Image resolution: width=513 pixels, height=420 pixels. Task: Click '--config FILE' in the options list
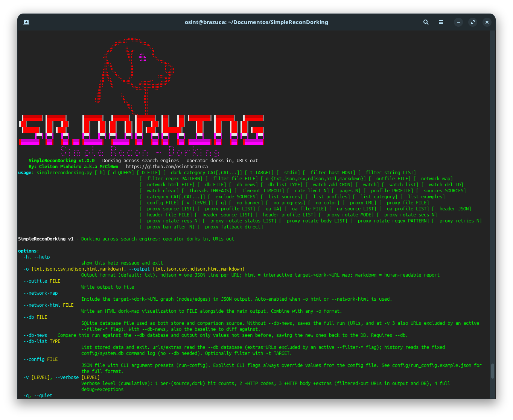tap(41, 359)
